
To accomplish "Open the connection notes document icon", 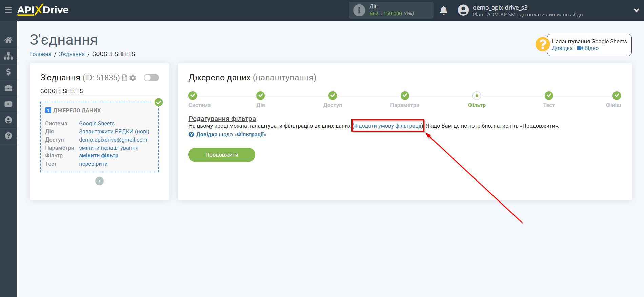I will (125, 78).
